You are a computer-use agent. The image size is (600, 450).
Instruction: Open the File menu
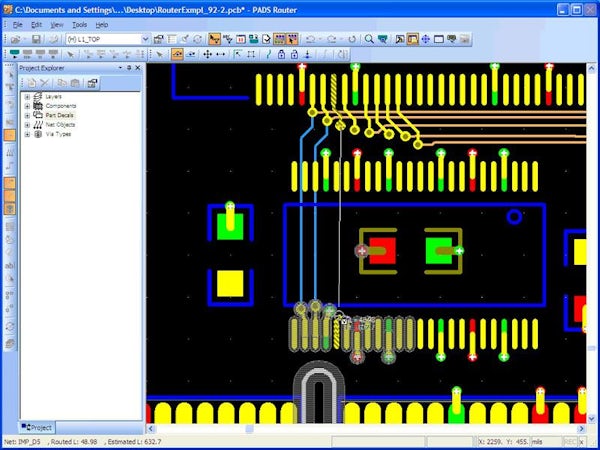[18, 25]
